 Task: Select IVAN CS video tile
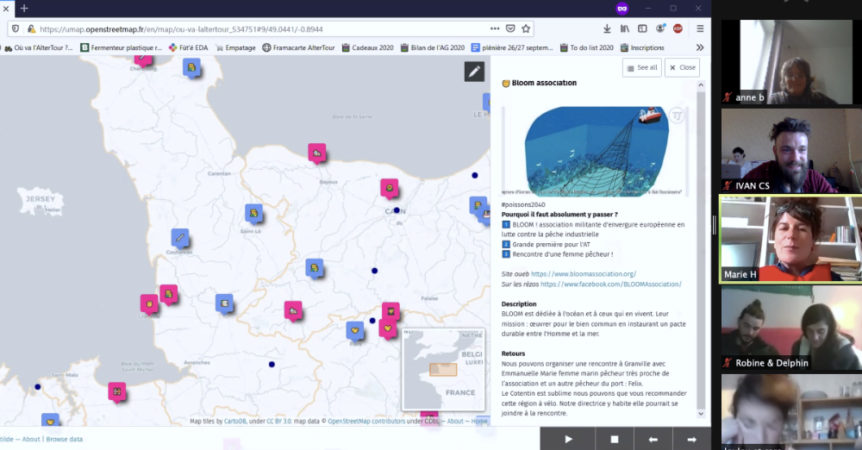(791, 151)
